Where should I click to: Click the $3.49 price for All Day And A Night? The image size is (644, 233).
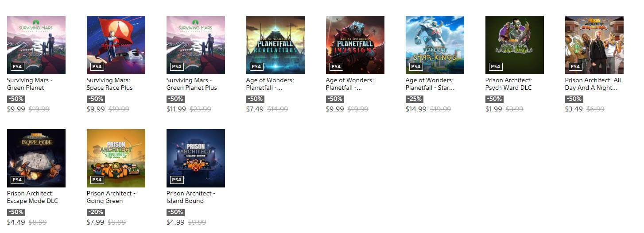click(574, 109)
